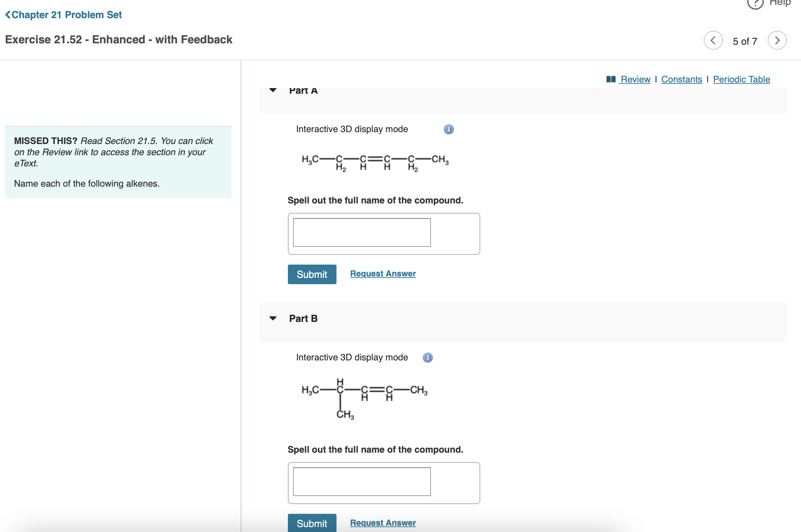Request Answer for Part A
The height and width of the screenshot is (532, 801).
click(383, 274)
